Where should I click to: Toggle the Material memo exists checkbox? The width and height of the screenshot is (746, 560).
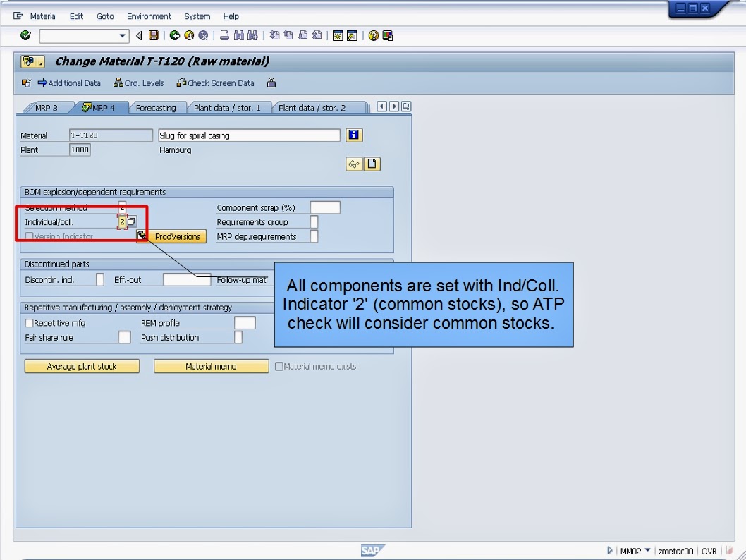coord(279,365)
